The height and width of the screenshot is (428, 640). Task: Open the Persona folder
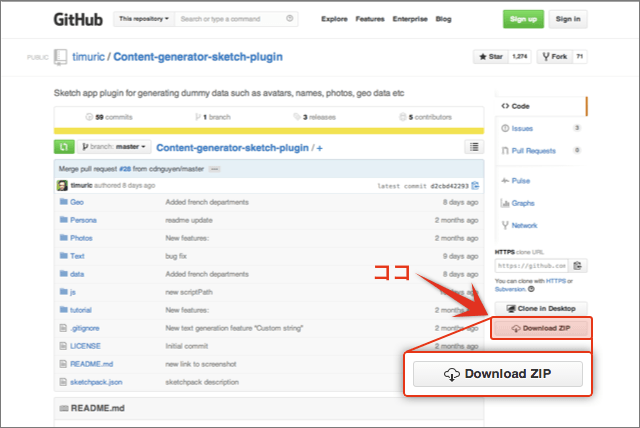pyautogui.click(x=83, y=220)
